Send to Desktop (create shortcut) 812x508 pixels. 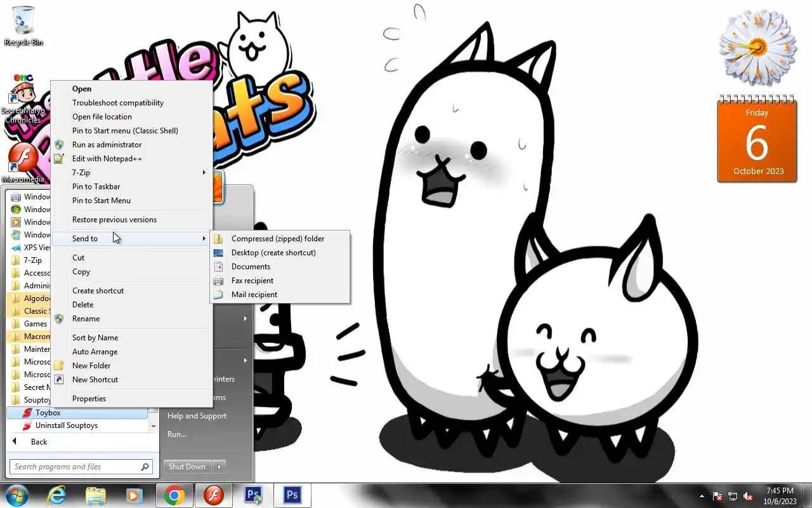click(280, 253)
